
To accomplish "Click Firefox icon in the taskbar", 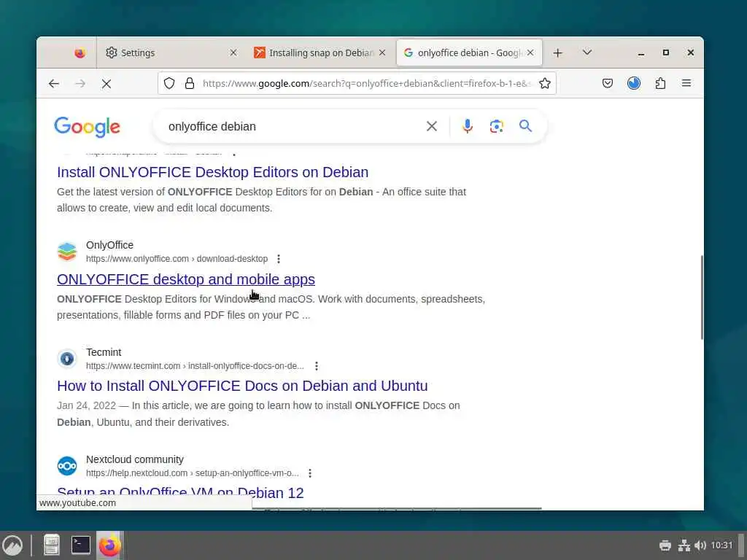I will (110, 545).
